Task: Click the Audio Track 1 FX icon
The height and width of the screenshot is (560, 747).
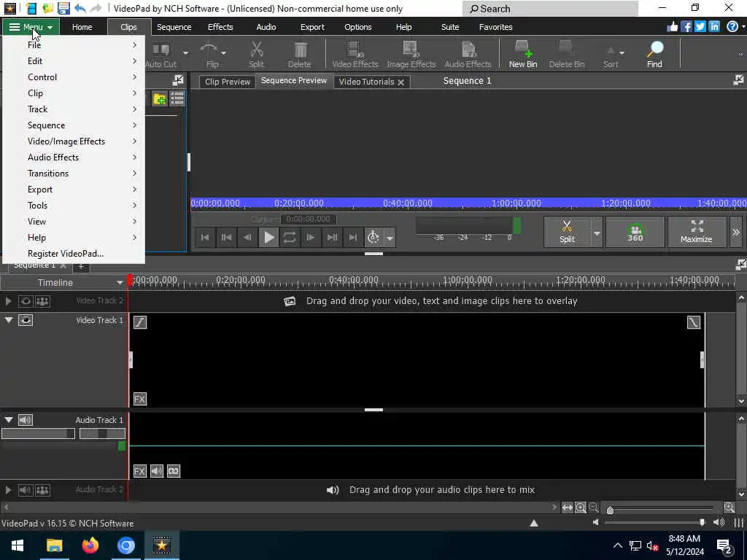Action: (139, 471)
